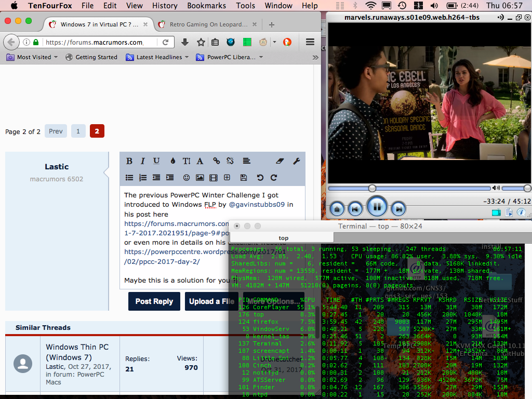This screenshot has height=399, width=532.
Task: Open text alignment option in editor
Action: click(247, 161)
